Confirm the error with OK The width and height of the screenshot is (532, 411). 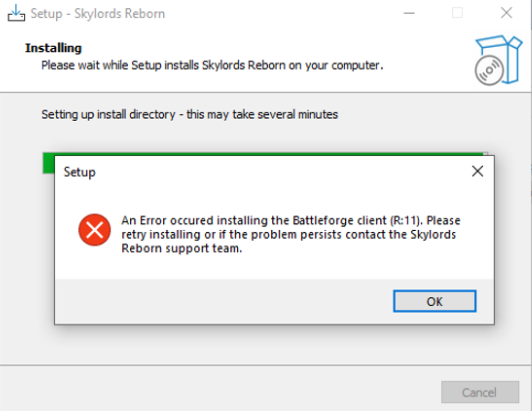point(435,301)
